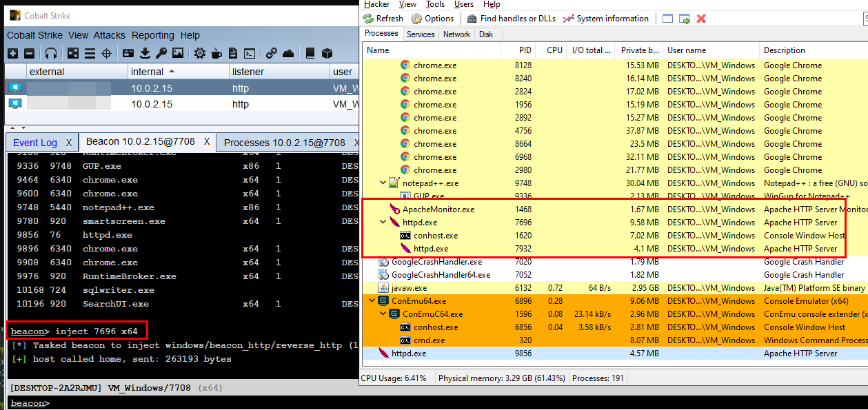This screenshot has width=868, height=410.
Task: Click the gear icon in Cobalt Strike toolbar
Action: (200, 53)
